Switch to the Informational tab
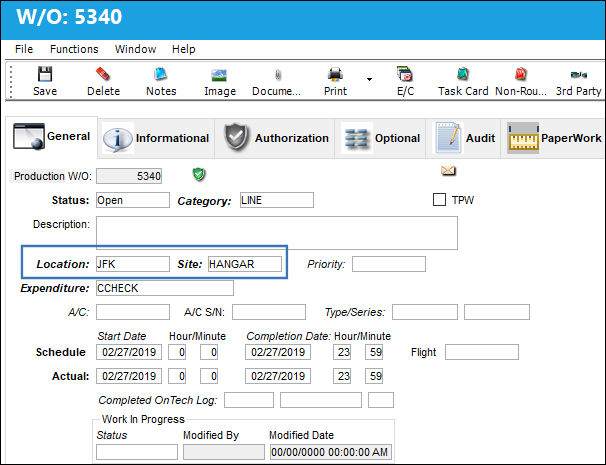Screen dimensions: 606x465 [x=156, y=138]
